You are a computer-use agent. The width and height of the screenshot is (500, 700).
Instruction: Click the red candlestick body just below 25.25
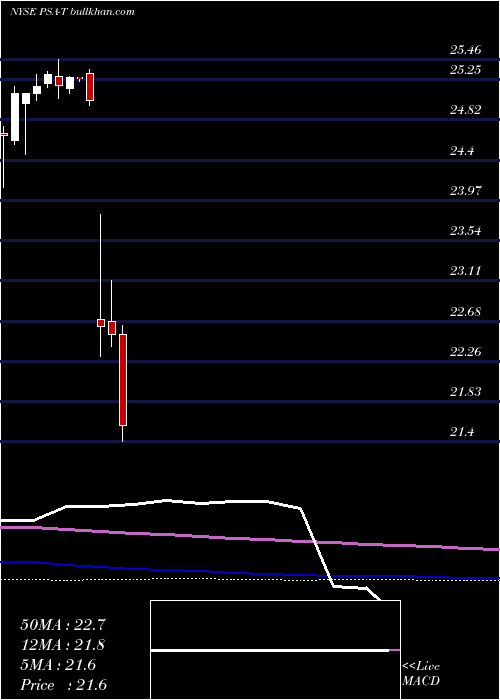(91, 87)
